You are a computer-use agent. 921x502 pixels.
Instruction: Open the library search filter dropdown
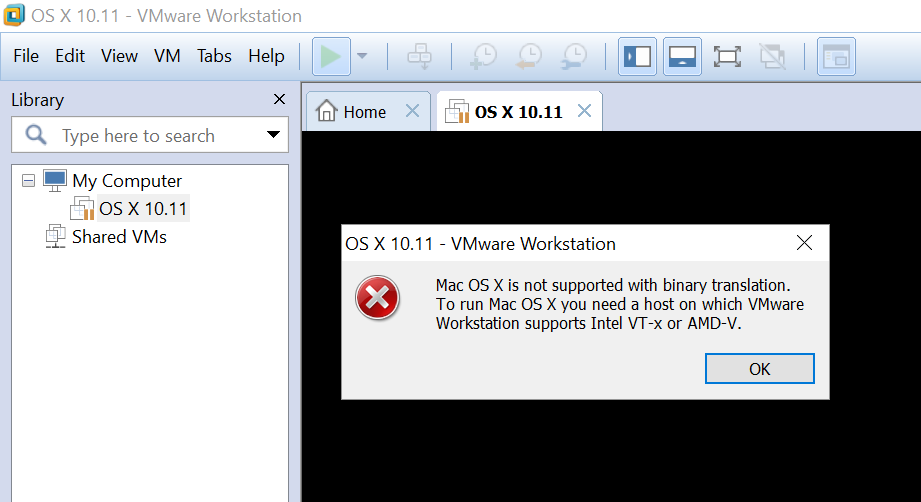tap(273, 134)
